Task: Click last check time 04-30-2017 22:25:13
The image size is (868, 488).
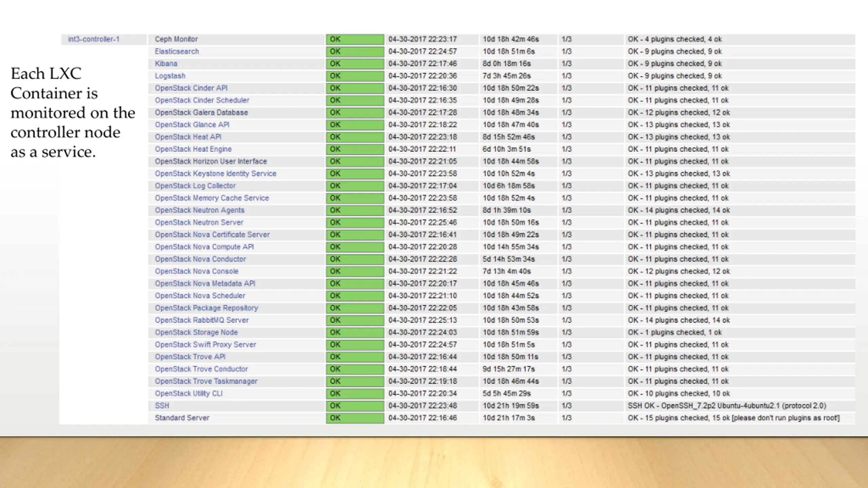Action: (422, 320)
